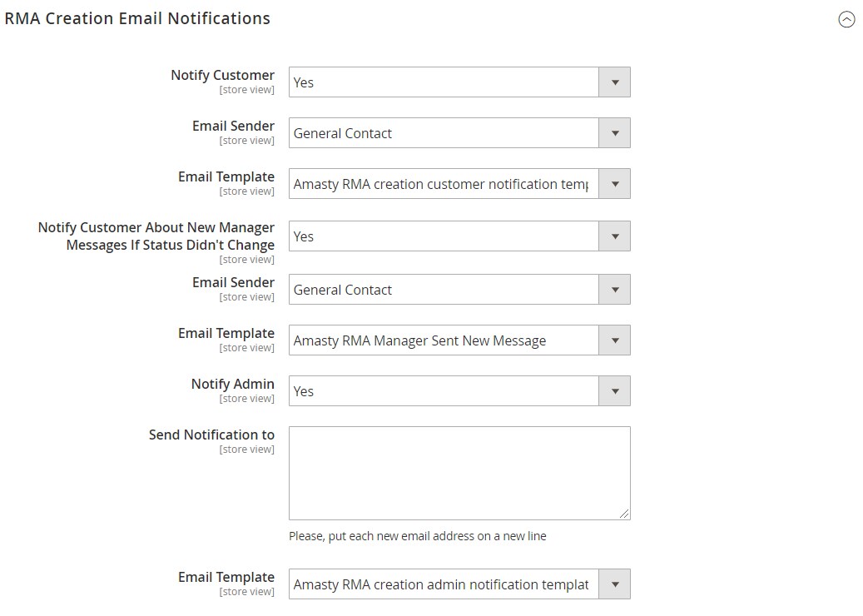Viewport: 863px width, 616px height.
Task: Click arrow of admin notification template dropdown
Action: (614, 584)
